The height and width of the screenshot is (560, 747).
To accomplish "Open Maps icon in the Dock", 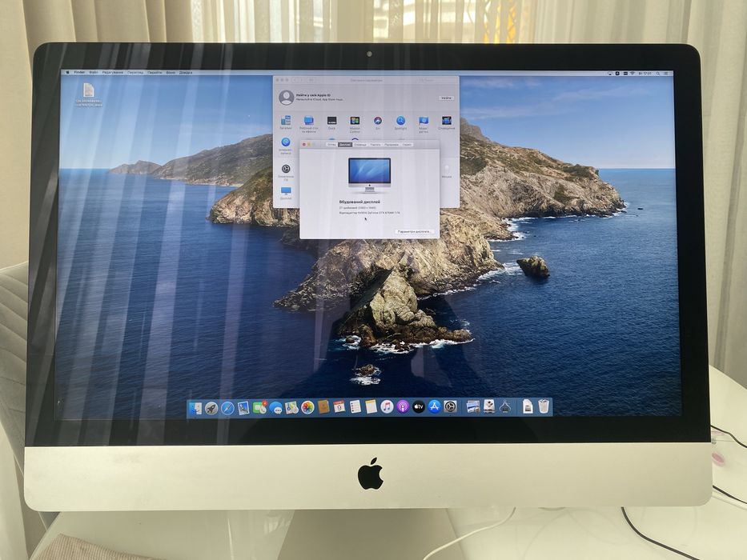I will pyautogui.click(x=291, y=408).
